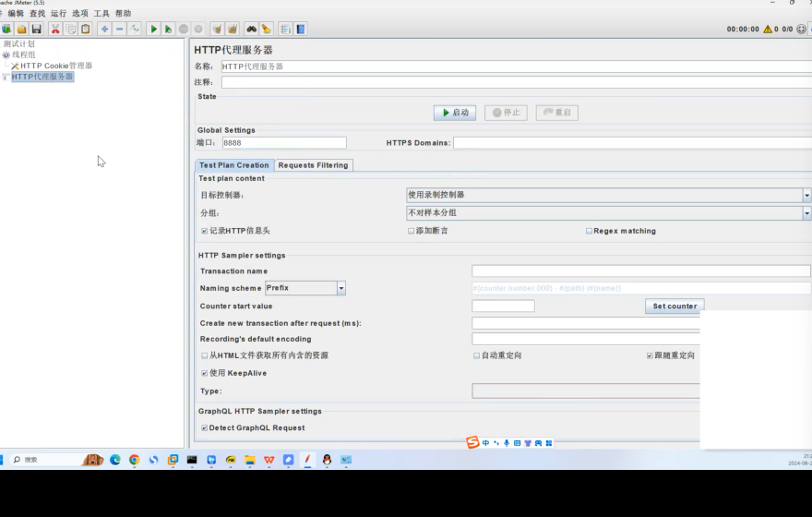The width and height of the screenshot is (812, 517).
Task: Open the 帮助 menu
Action: pos(123,13)
